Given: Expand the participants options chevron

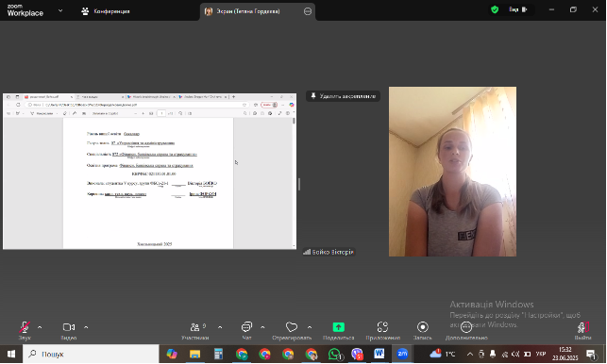Looking at the screenshot, I should (x=220, y=327).
